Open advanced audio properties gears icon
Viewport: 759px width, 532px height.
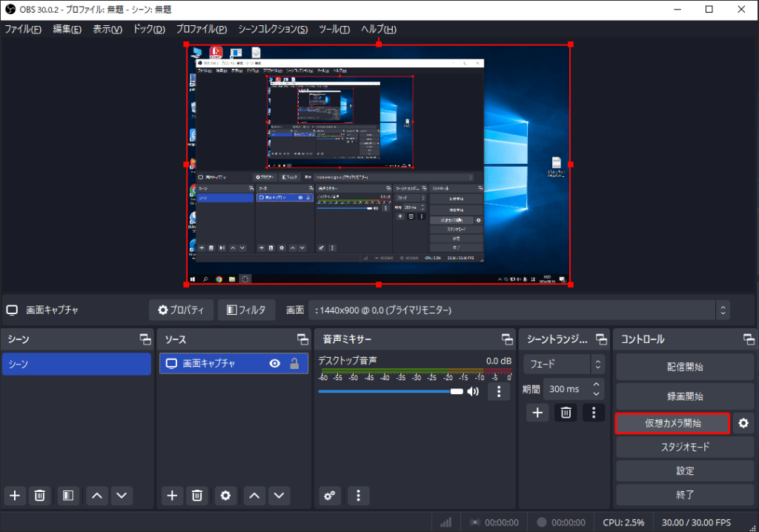330,496
